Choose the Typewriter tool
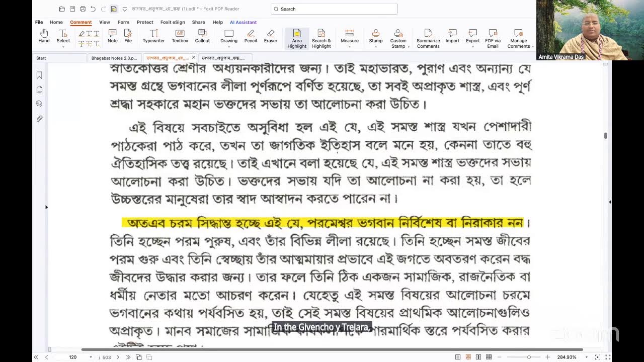This screenshot has width=644, height=362. [x=153, y=36]
